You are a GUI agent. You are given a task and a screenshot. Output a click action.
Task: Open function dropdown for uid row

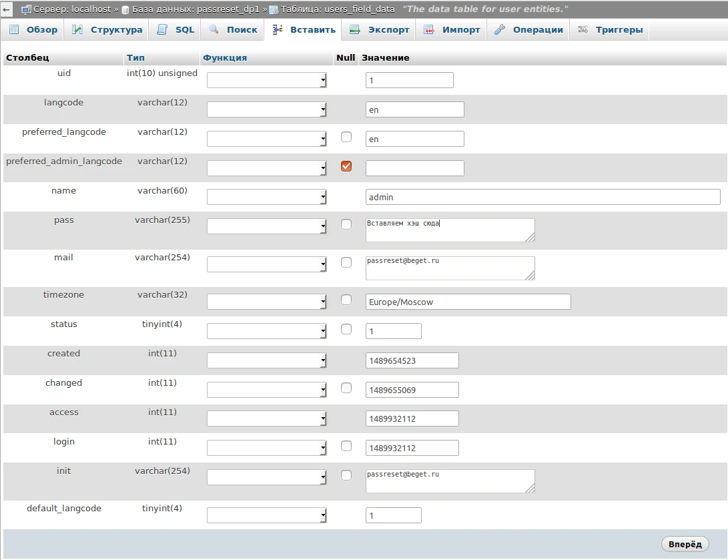coord(266,80)
